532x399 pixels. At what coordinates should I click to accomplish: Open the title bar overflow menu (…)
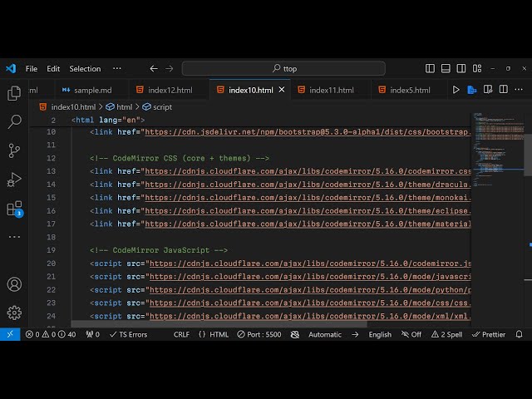point(117,69)
